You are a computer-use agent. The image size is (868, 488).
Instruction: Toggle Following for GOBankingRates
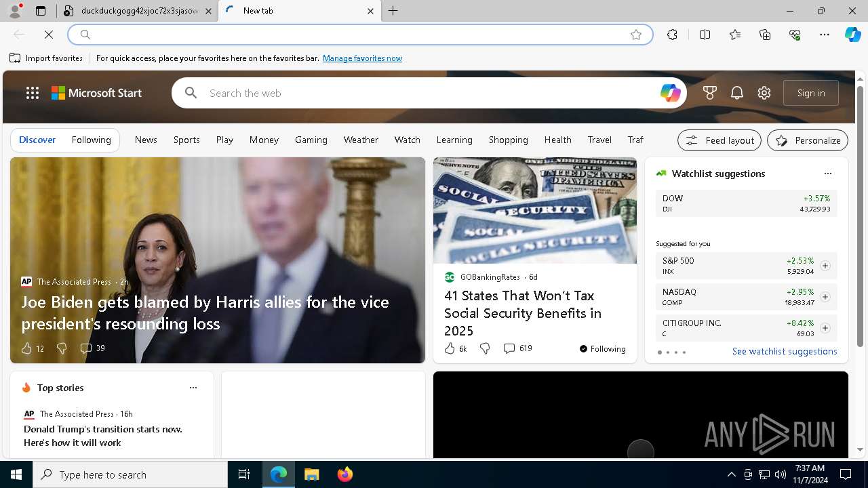[x=602, y=349]
